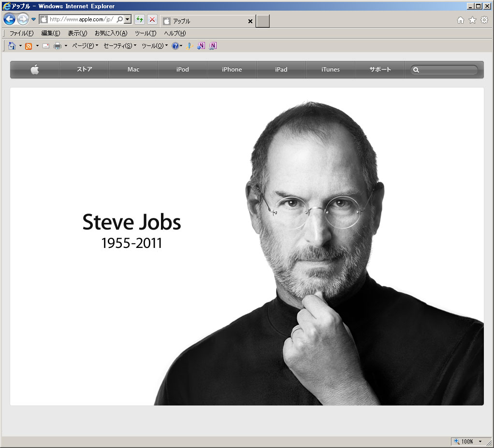
Task: Open the 編集(E) menu
Action: click(50, 33)
